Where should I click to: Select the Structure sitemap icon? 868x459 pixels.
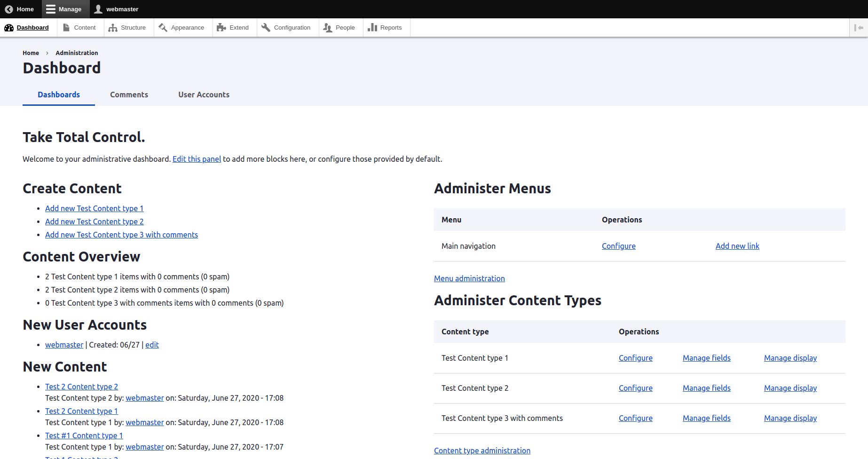click(113, 28)
